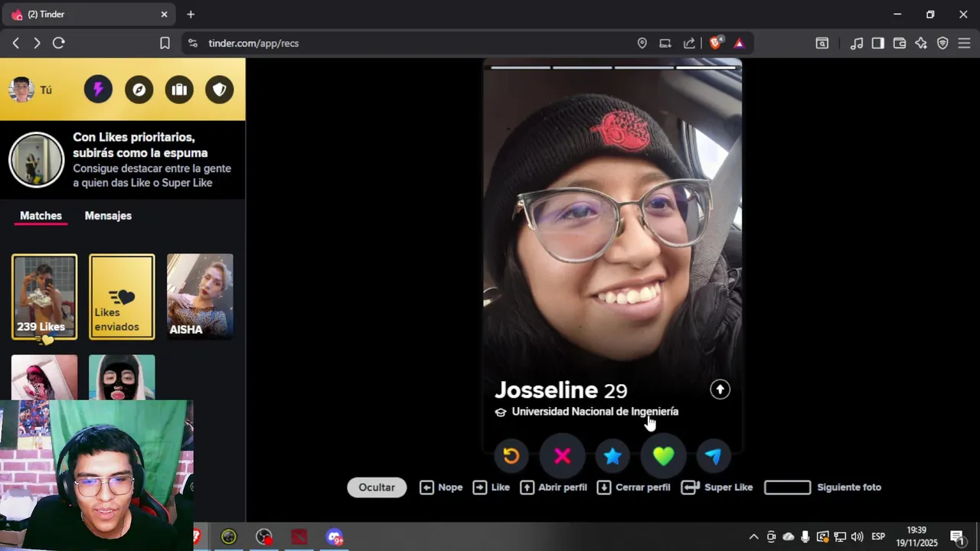
Task: Open the notifications center icon
Action: tap(957, 537)
